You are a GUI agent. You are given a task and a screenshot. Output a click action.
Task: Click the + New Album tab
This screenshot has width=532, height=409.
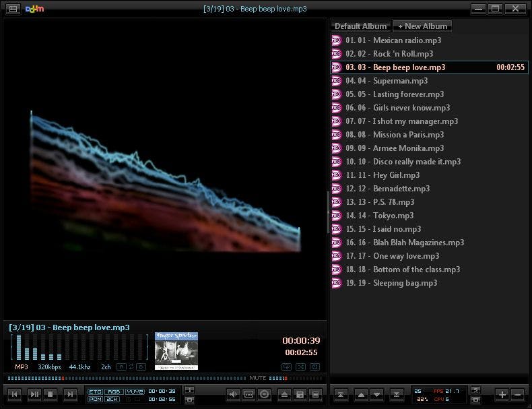click(x=422, y=26)
